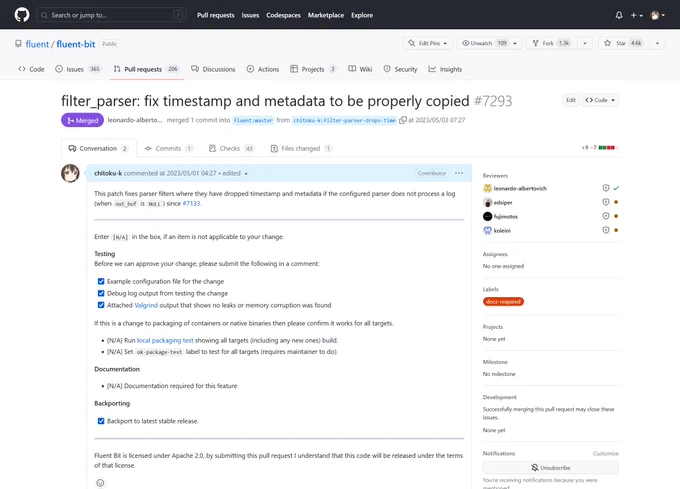Expand the Fork dropdown arrow

pos(585,43)
